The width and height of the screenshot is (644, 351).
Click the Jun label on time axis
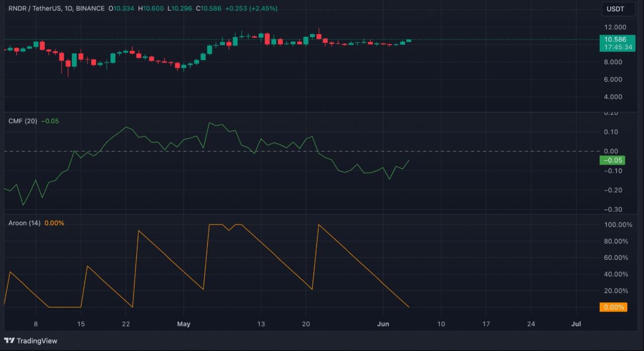click(x=385, y=324)
